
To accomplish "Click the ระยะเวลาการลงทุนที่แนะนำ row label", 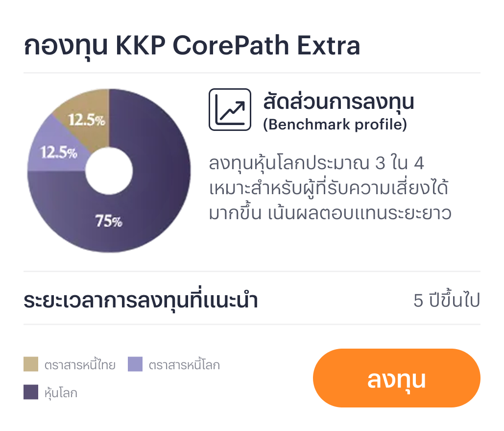I will (x=141, y=301).
